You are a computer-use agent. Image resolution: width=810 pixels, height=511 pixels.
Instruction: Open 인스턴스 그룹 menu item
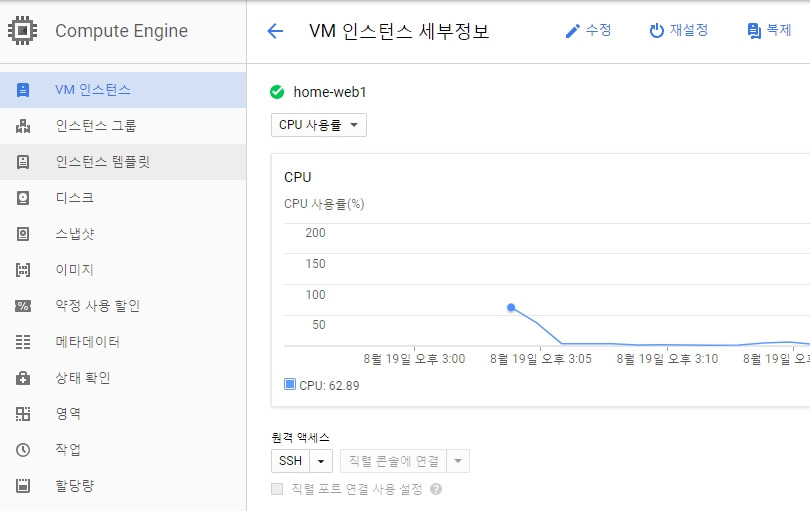(x=123, y=126)
